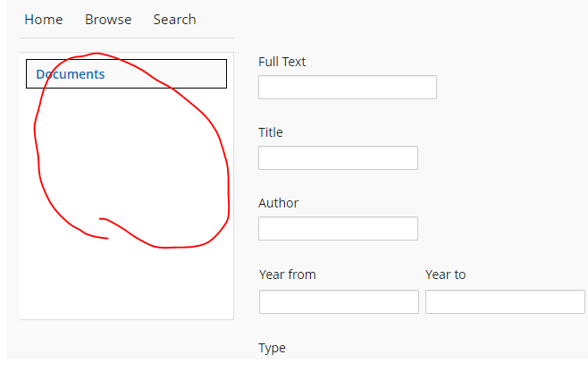
Task: Click the divider line under navigation
Action: [126, 38]
